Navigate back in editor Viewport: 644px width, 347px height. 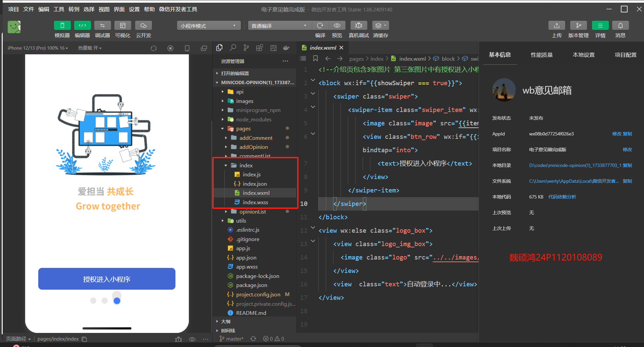coord(328,59)
